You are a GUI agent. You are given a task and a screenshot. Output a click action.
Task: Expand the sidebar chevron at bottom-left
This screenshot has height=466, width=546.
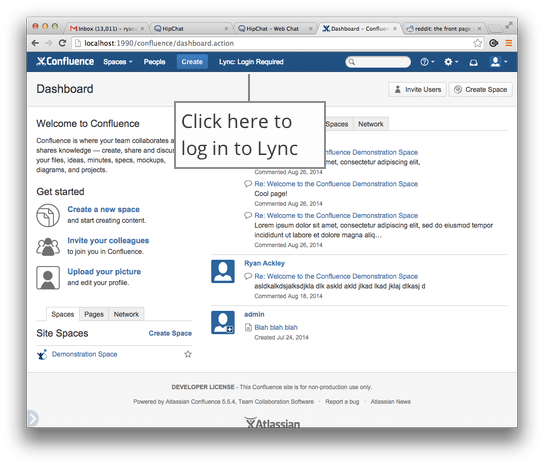(33, 418)
